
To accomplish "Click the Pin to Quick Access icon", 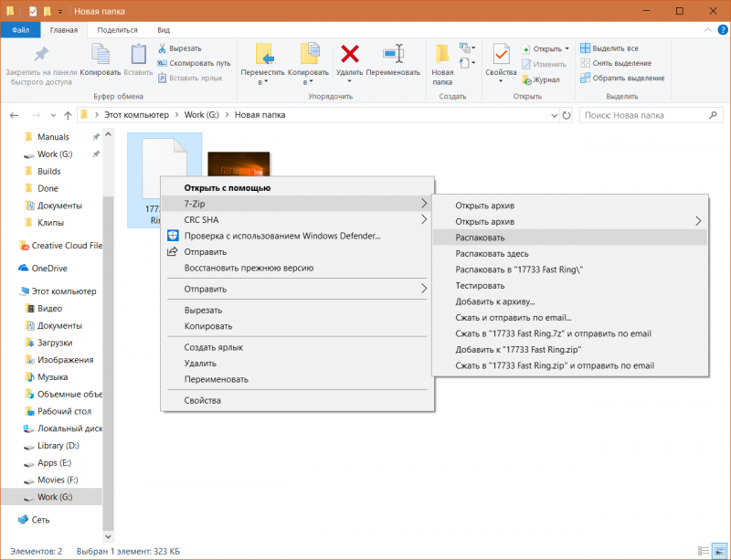I will (41, 55).
